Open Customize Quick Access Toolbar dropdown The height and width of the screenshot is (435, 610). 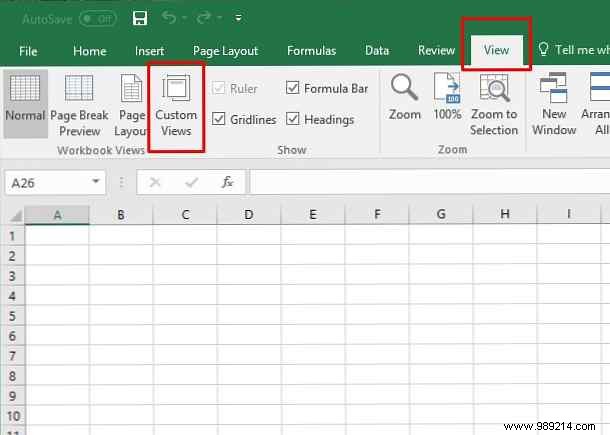pyautogui.click(x=238, y=18)
